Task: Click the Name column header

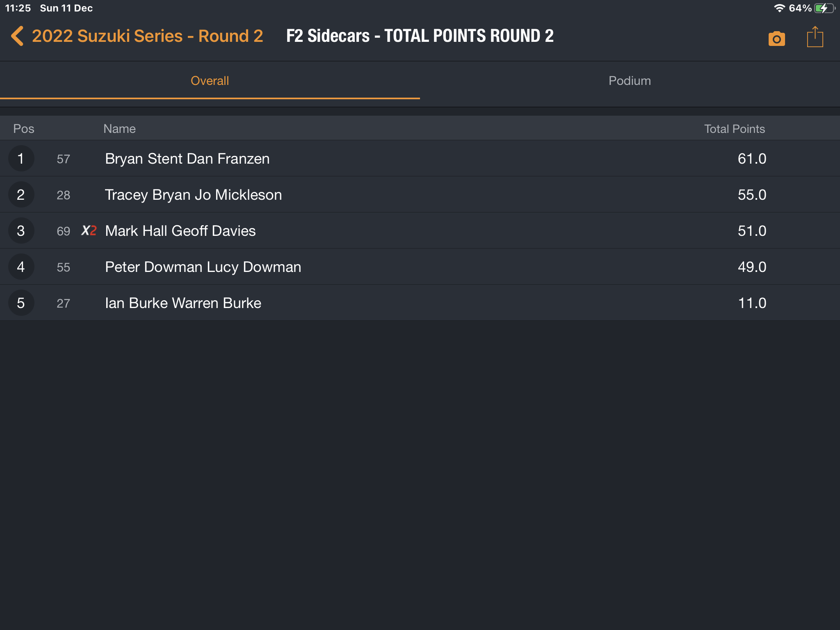Action: click(119, 129)
